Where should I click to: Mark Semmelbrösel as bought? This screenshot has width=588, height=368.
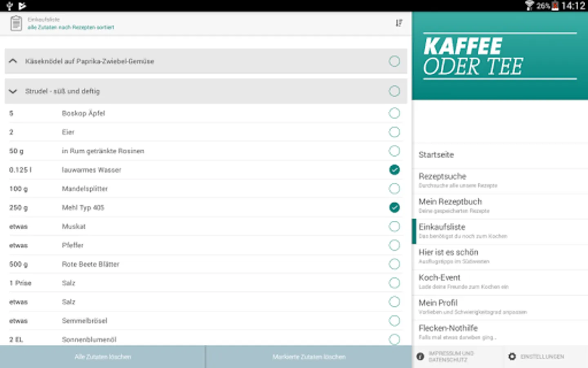pyautogui.click(x=394, y=321)
